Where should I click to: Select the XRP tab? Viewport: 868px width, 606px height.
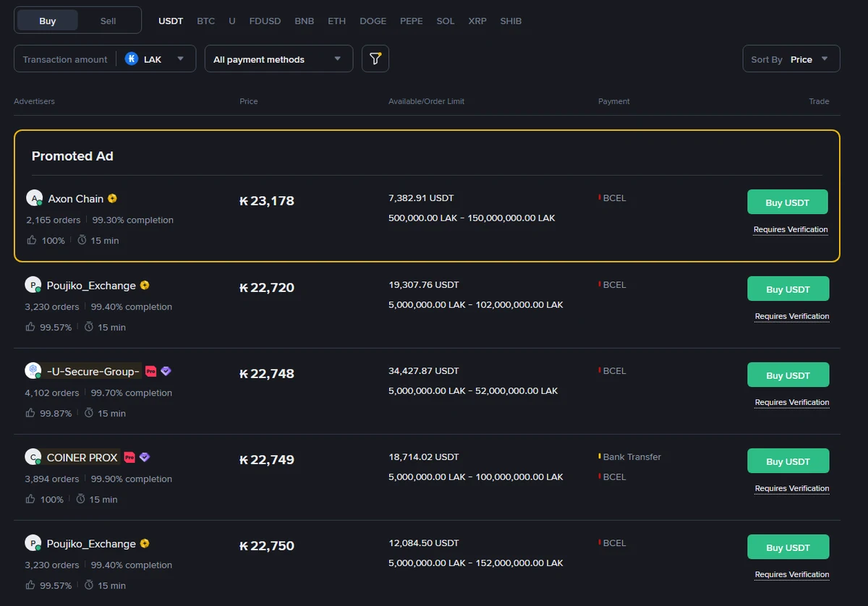pos(477,21)
